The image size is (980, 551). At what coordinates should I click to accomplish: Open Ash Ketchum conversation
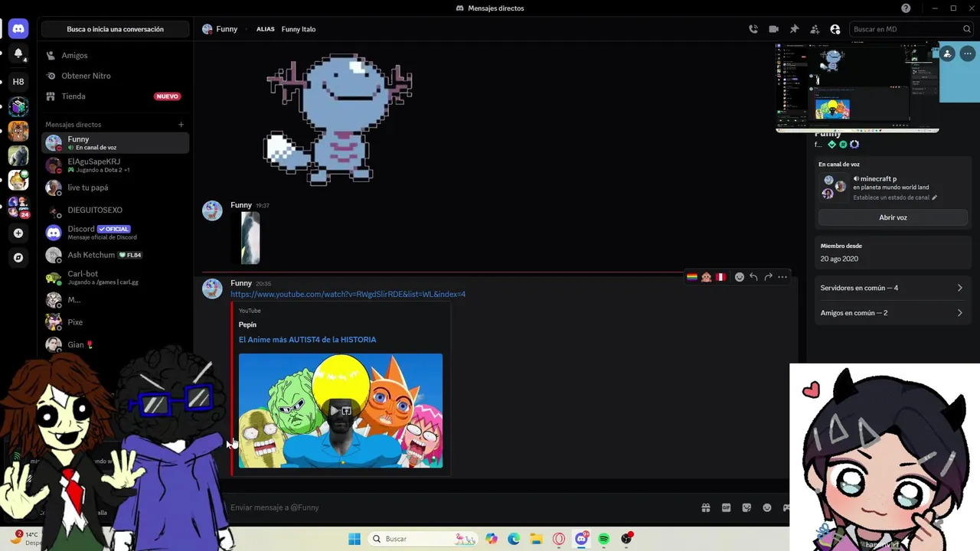(x=115, y=255)
